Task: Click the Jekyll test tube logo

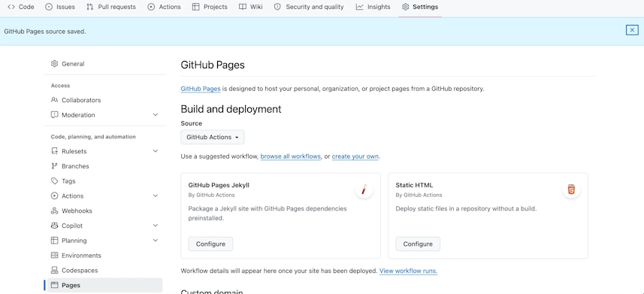Action: (364, 189)
